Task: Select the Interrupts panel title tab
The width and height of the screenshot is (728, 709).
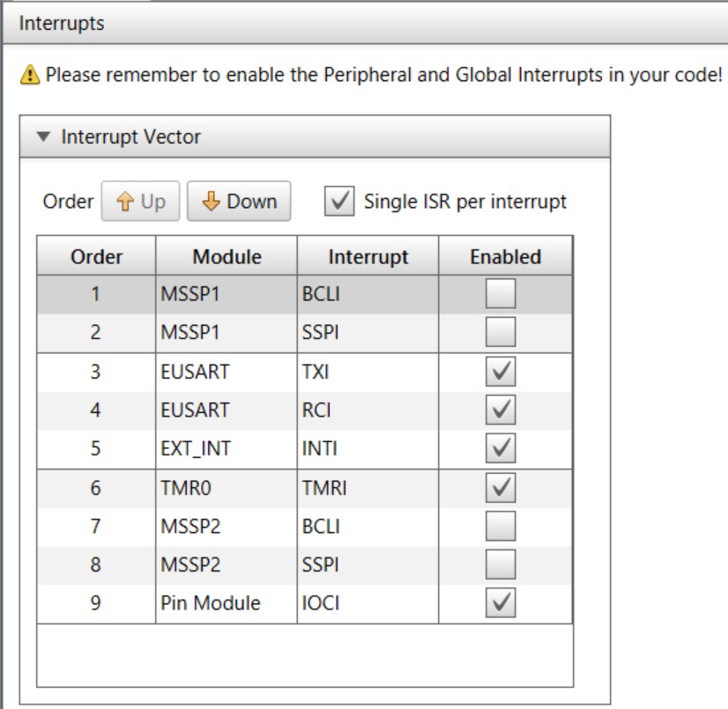Action: (x=62, y=23)
